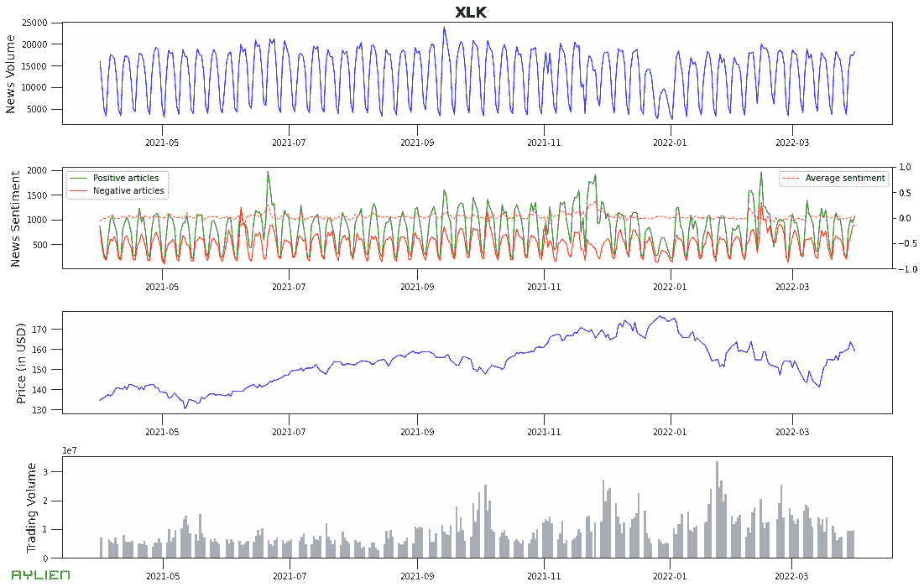Screen dimensions: 924x587
Task: Click 2021-05 date label under News Volume chart
Action: (162, 143)
